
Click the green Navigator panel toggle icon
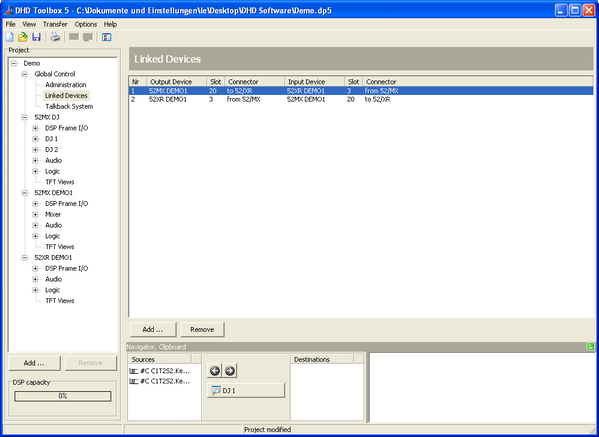[590, 347]
